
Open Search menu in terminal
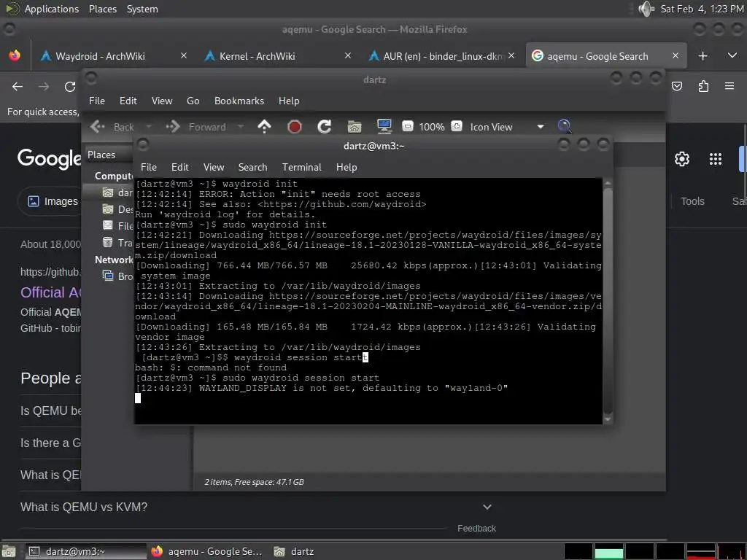pyautogui.click(x=252, y=167)
